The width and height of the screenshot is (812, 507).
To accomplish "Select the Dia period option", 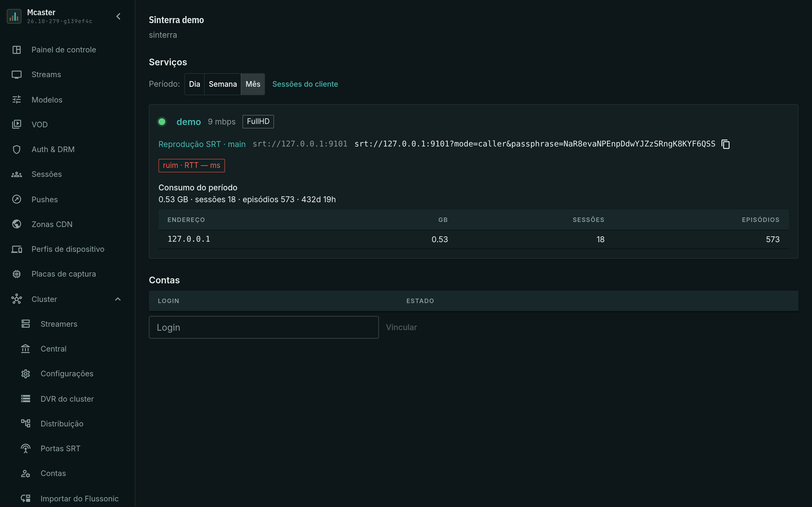I will point(194,84).
